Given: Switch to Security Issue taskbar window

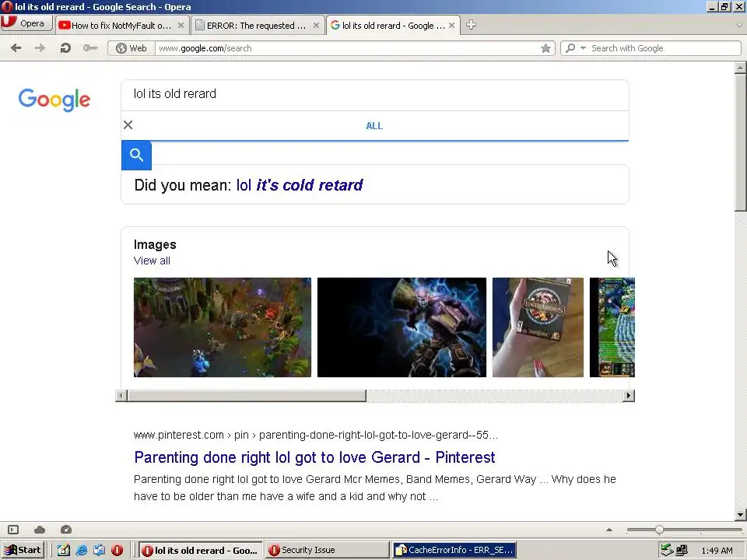Looking at the screenshot, I should 327,550.
